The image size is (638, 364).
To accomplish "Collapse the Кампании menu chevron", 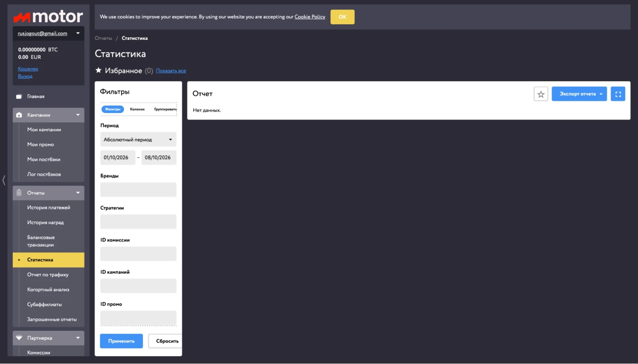I will pos(78,115).
